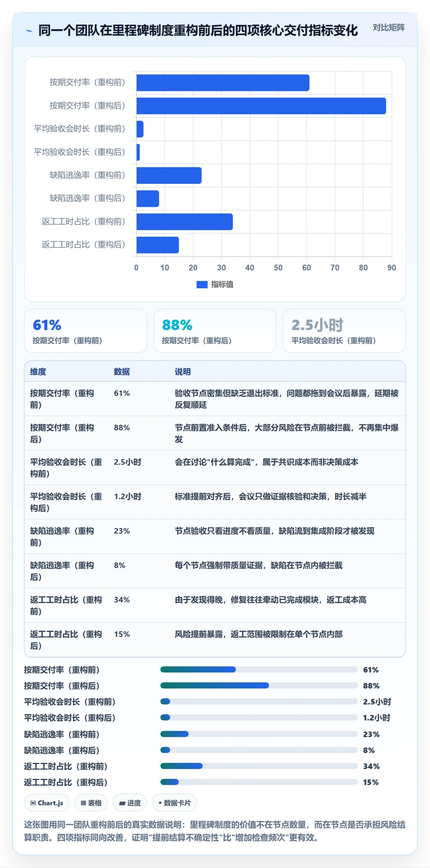
Task: Click the 对比矩阵 badge in header
Action: [388, 27]
